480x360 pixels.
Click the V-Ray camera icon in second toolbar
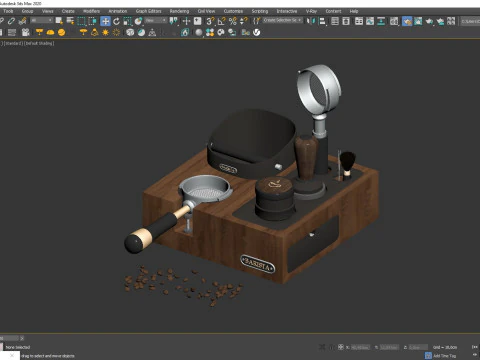pyautogui.click(x=26, y=32)
